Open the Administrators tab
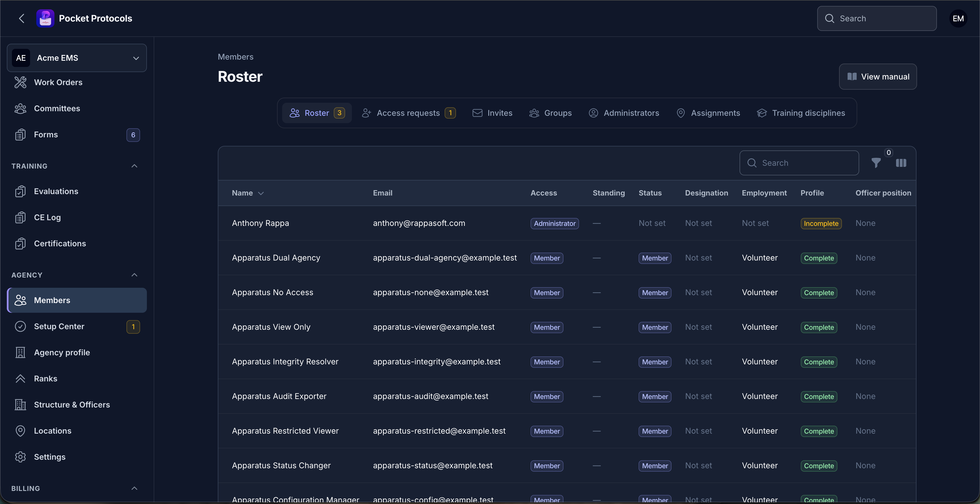The width and height of the screenshot is (980, 504). pos(624,113)
